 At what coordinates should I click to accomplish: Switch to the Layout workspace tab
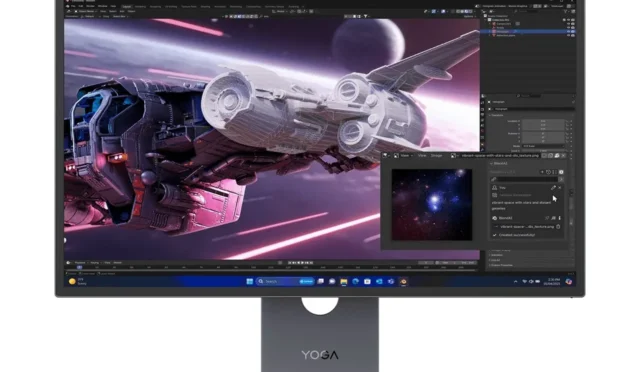tap(127, 7)
